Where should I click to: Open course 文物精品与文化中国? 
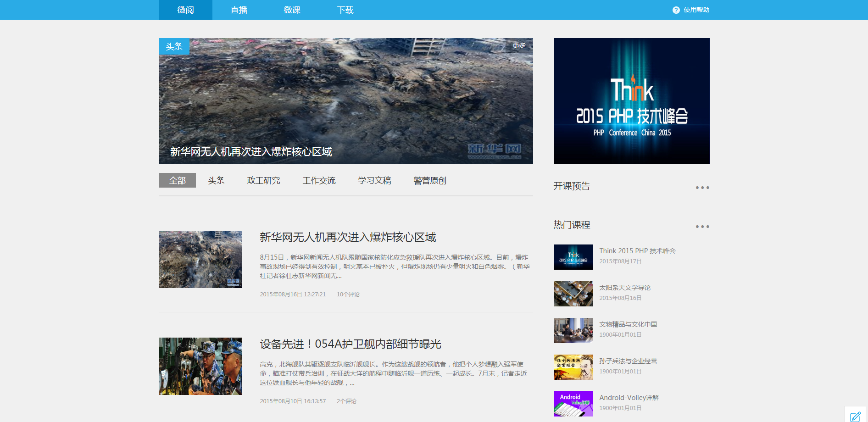(628, 324)
